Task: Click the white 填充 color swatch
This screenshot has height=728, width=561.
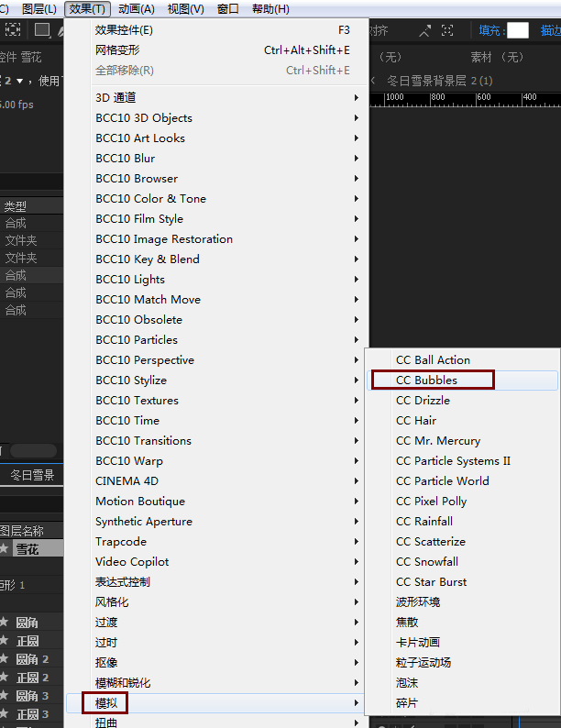Action: coord(518,30)
